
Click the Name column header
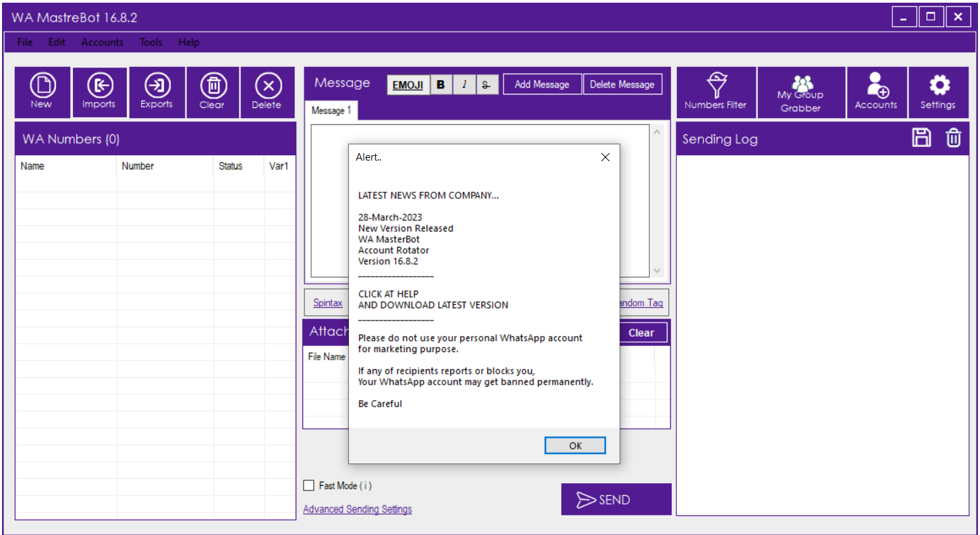click(66, 166)
